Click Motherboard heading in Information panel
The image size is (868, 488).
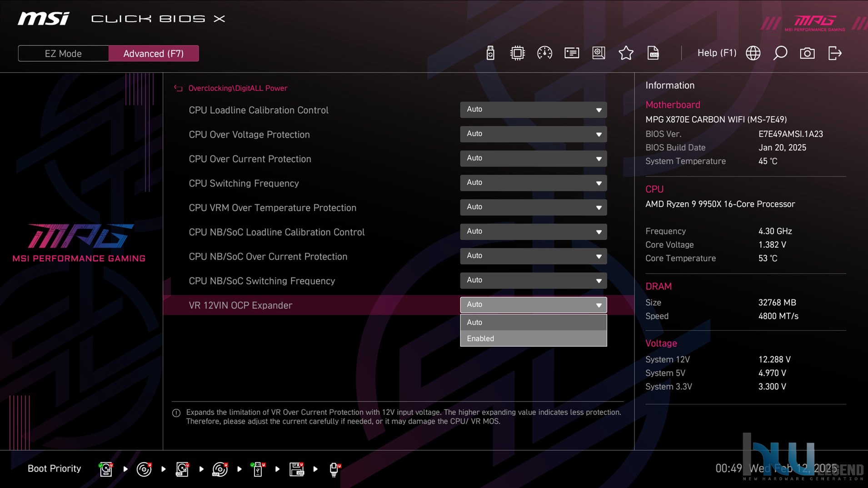[x=673, y=105]
